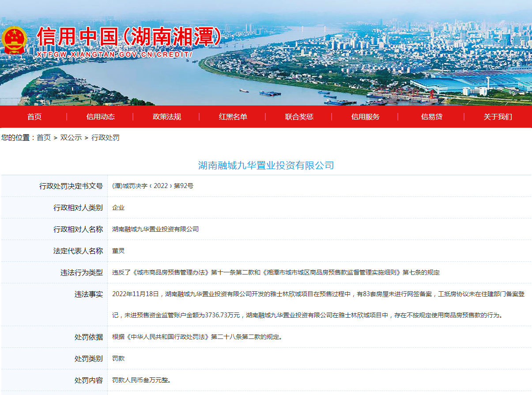Click the 行政相对人名称 row label

[78, 229]
